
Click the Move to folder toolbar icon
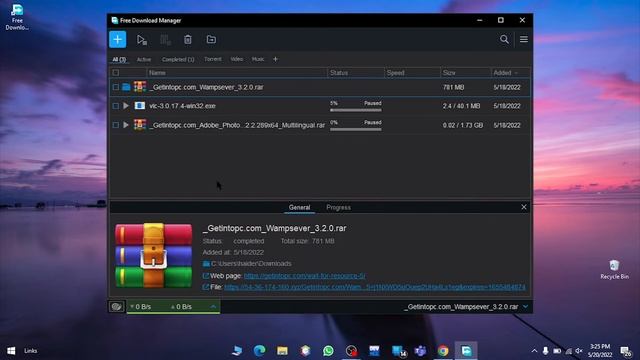211,40
